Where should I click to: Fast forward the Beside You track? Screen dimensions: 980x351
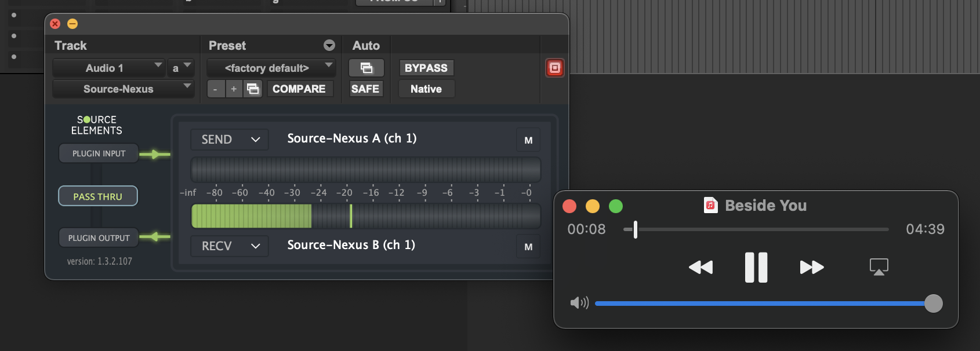pyautogui.click(x=811, y=267)
